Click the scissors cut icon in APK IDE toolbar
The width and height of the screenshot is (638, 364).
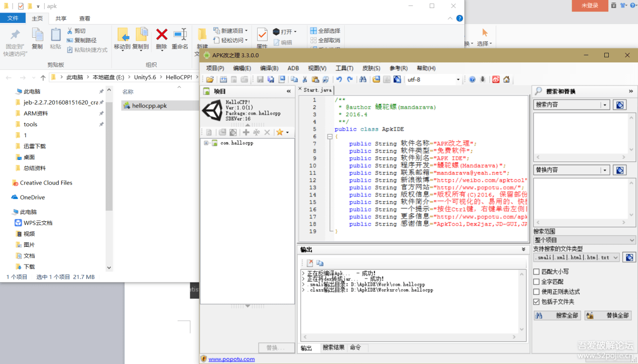point(304,79)
